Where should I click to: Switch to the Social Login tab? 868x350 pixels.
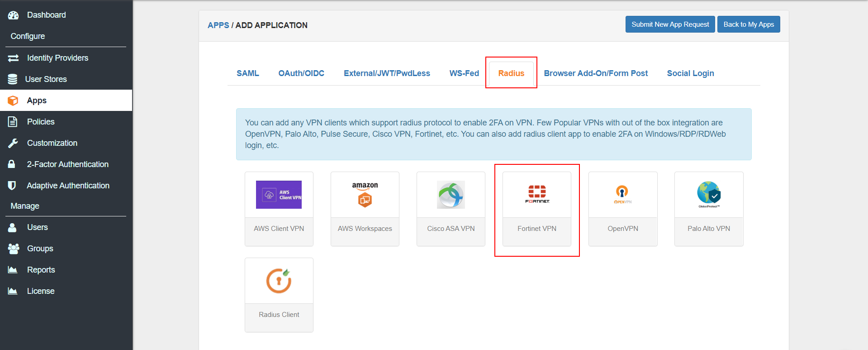click(690, 73)
